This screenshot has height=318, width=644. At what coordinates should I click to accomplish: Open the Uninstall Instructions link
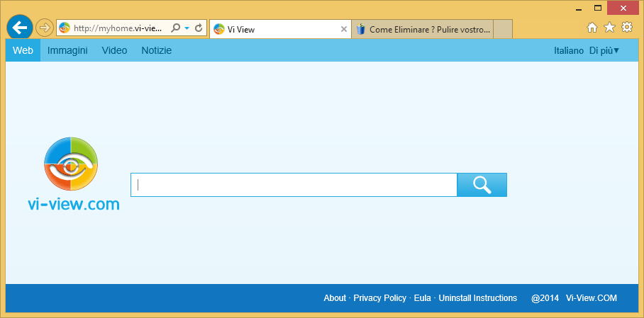point(477,298)
